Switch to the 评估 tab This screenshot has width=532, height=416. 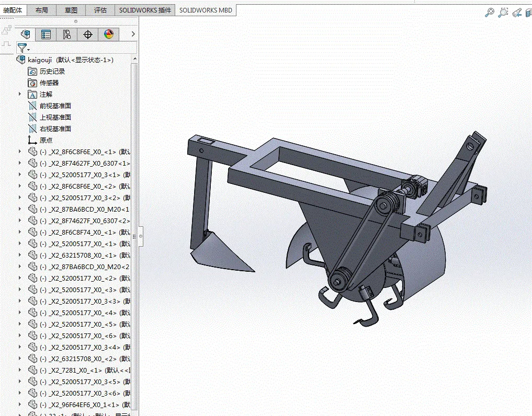pyautogui.click(x=100, y=10)
